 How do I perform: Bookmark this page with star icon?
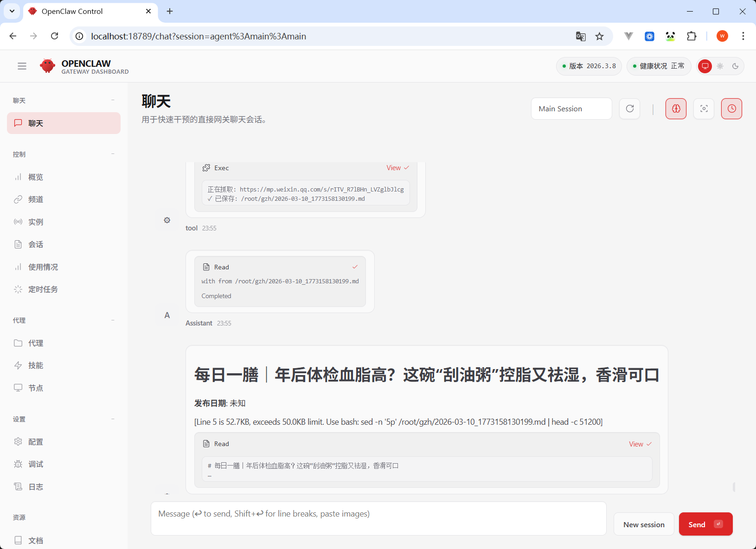click(599, 36)
